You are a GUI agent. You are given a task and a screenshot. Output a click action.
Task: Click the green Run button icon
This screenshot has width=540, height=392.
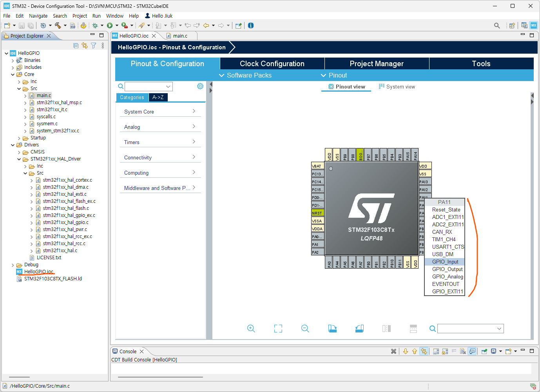(x=110, y=25)
